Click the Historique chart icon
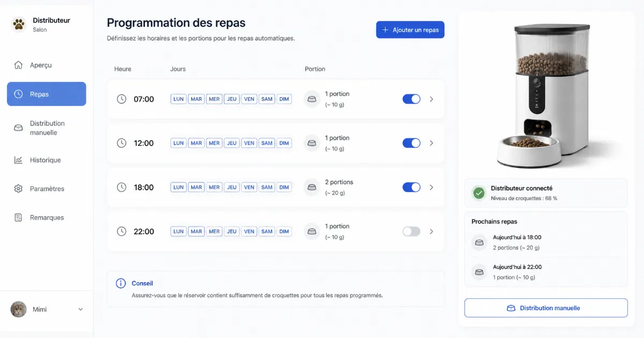This screenshot has width=644, height=338. (x=19, y=160)
